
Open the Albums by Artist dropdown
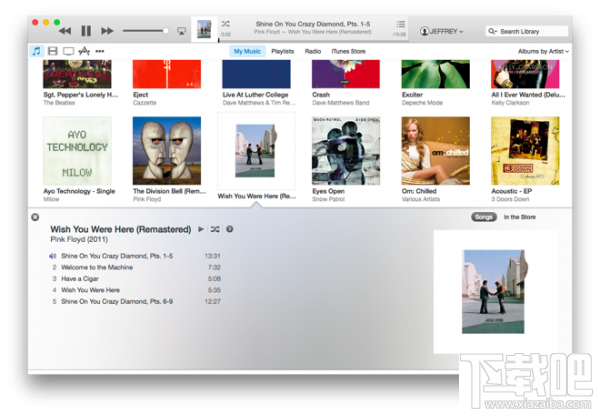543,51
